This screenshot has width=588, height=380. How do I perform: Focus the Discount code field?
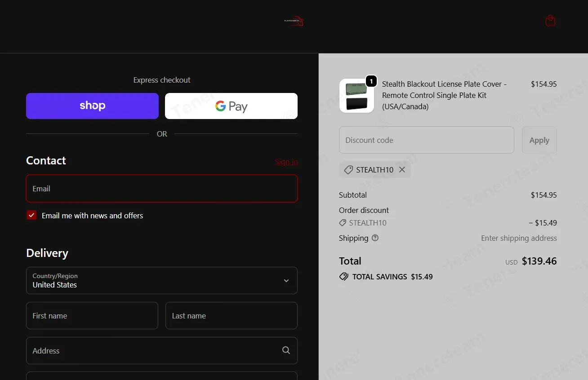pyautogui.click(x=426, y=140)
